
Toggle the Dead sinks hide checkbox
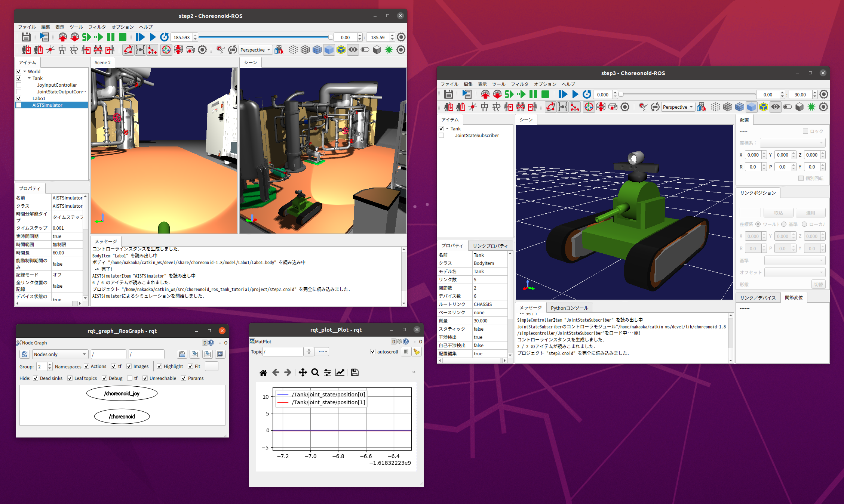pos(36,378)
